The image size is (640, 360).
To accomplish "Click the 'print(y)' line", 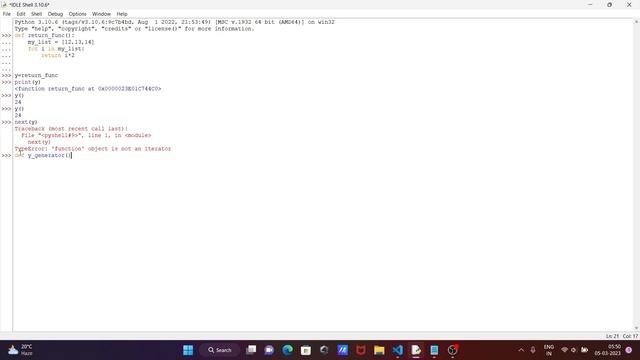I will pos(28,82).
